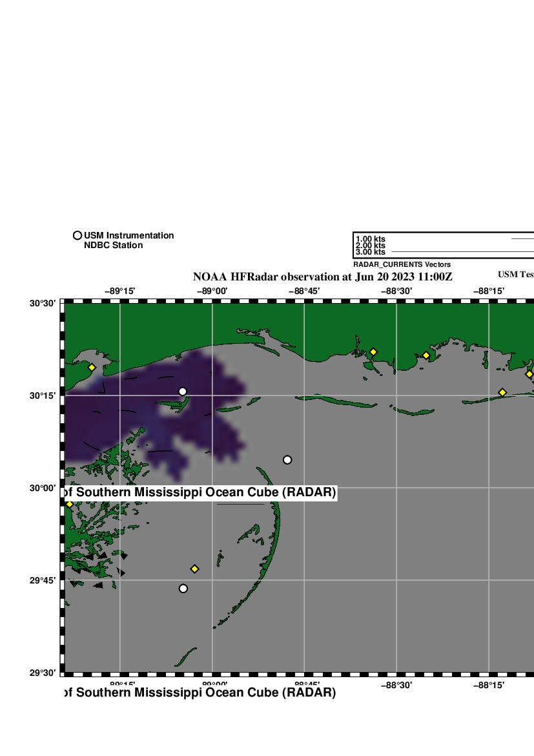Click a black triangle marker in the lower-left marsh

click(x=99, y=585)
